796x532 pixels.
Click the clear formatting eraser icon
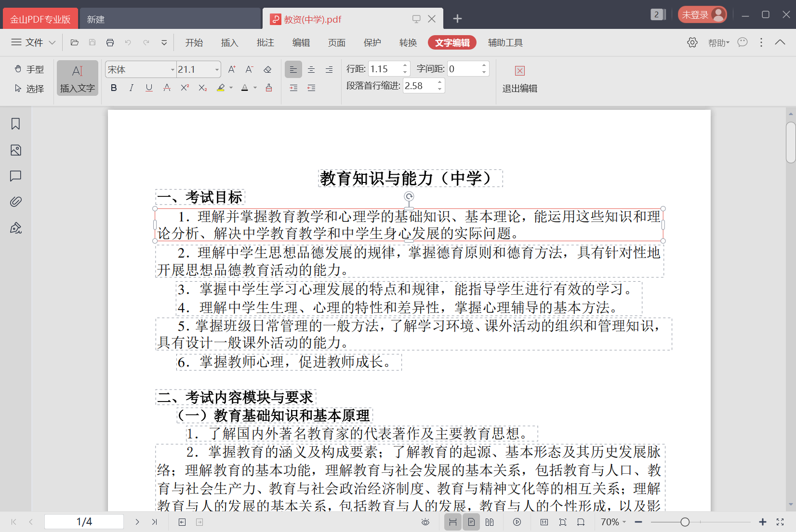[x=267, y=69]
